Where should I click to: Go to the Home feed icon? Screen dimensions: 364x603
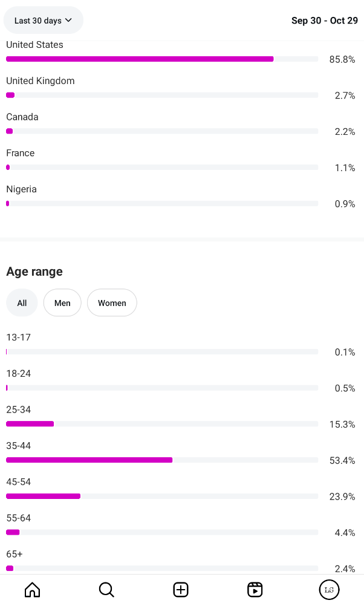[32, 590]
